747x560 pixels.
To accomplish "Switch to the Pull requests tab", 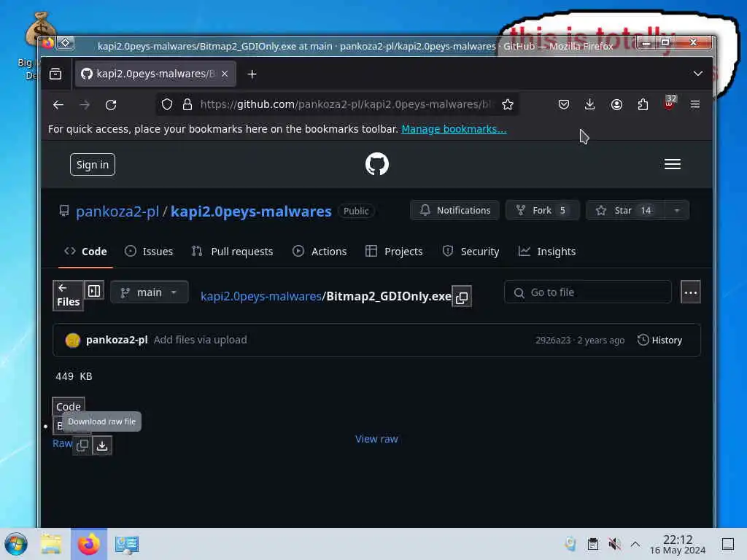I will 232,252.
